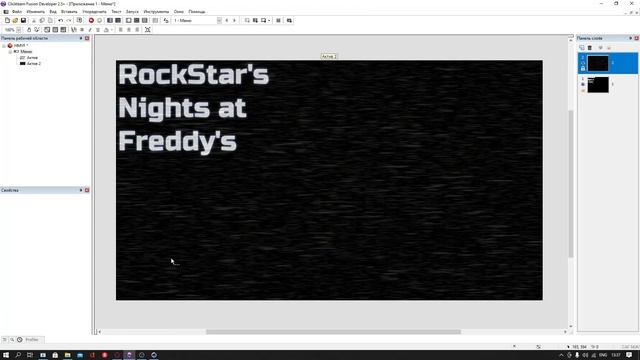Click the Copy icon in the toolbar
This screenshot has width=640, height=360.
pyautogui.click(x=42, y=20)
